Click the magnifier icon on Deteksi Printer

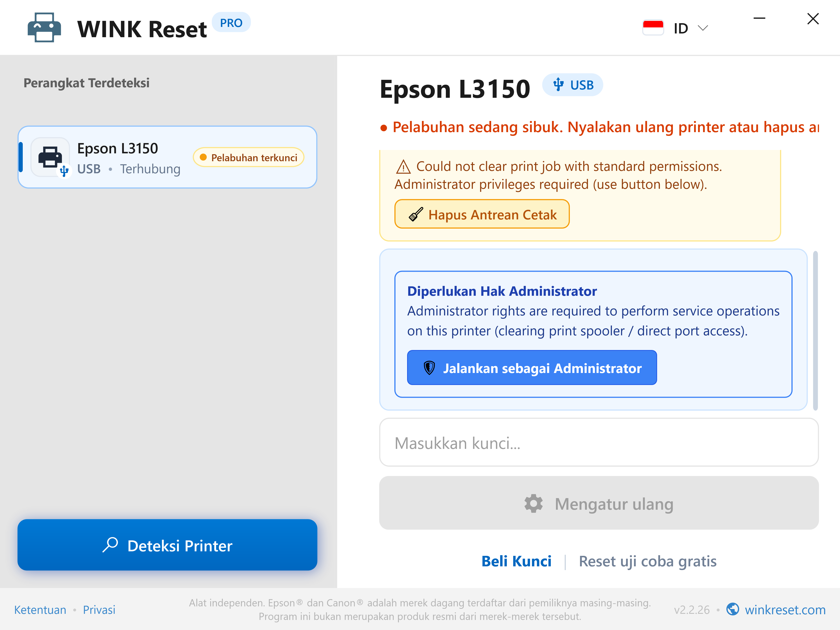(x=110, y=545)
